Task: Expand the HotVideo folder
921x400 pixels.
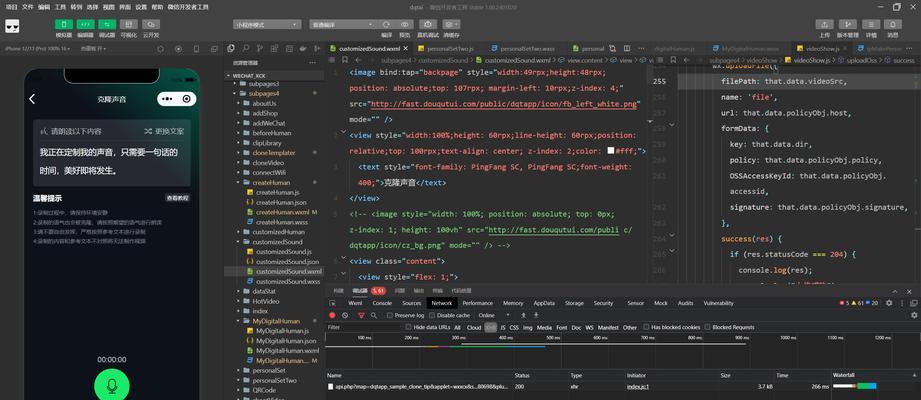Action: coord(265,301)
